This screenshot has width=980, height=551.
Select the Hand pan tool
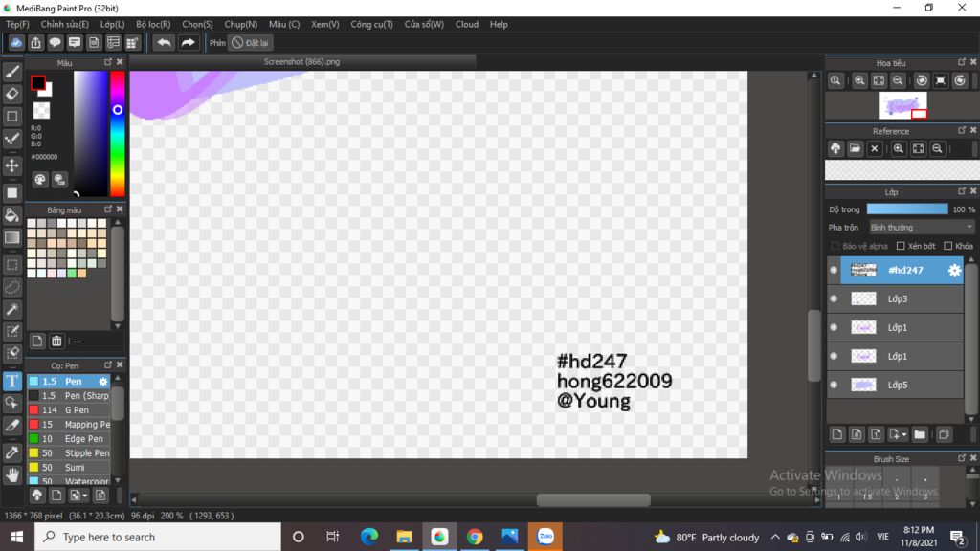(x=11, y=475)
